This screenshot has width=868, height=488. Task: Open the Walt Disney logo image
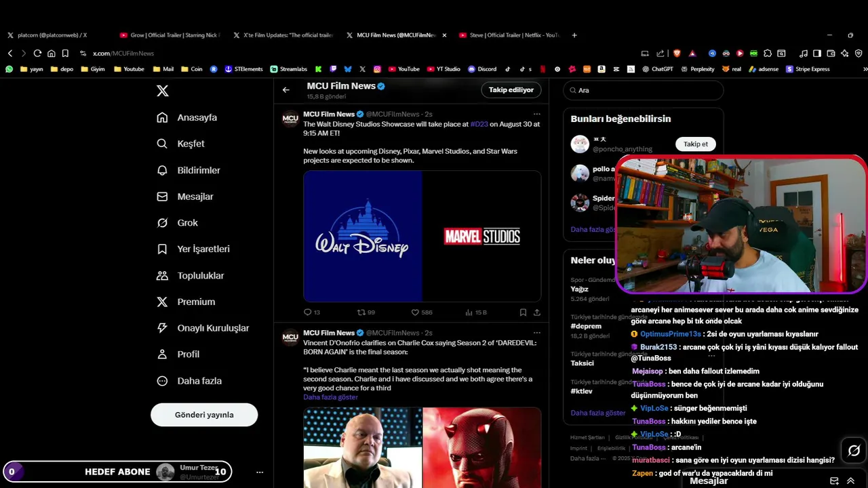(363, 236)
